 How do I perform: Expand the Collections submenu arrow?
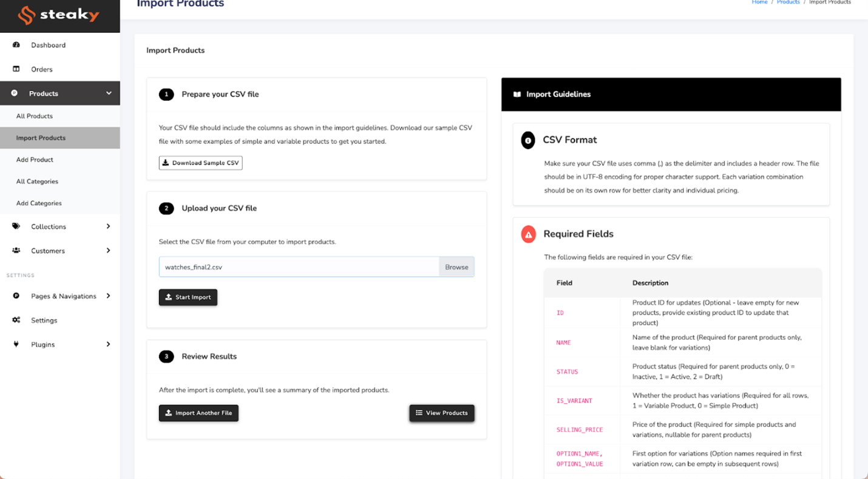(108, 226)
